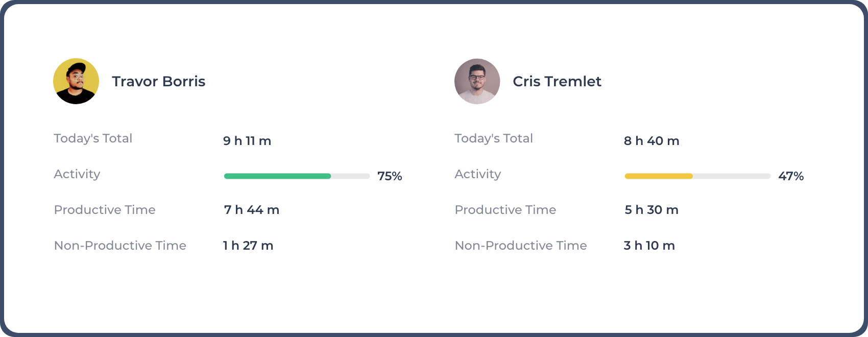
Task: Click Cris Tremlet's profile avatar
Action: click(x=476, y=81)
